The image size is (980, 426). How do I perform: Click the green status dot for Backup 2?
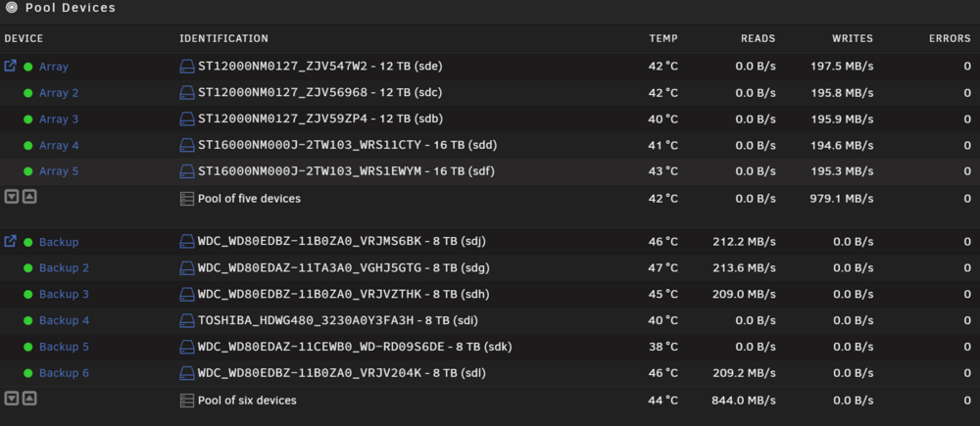click(28, 268)
